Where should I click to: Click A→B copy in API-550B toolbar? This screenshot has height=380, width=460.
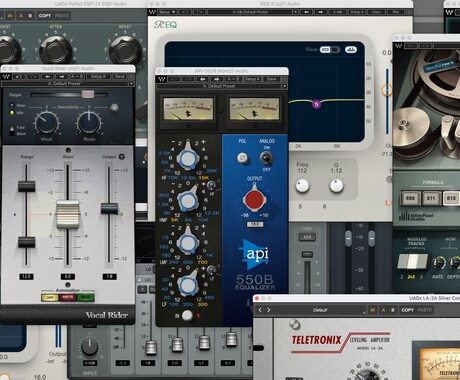233,79
